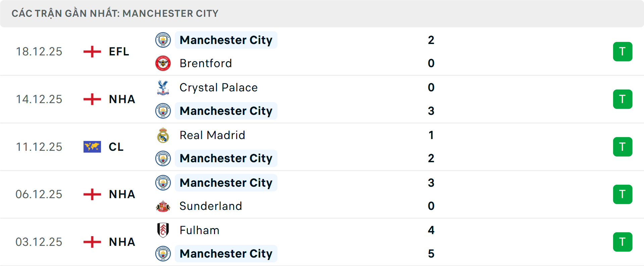Click the Sunderland club crest
The width and height of the screenshot is (644, 266).
click(163, 206)
